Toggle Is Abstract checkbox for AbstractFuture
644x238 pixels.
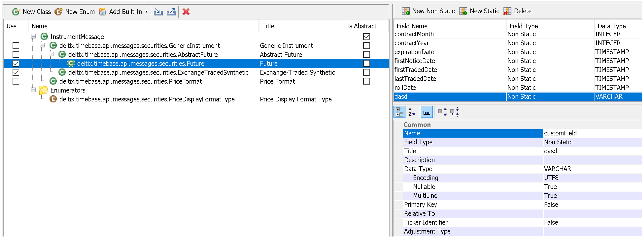[x=366, y=55]
